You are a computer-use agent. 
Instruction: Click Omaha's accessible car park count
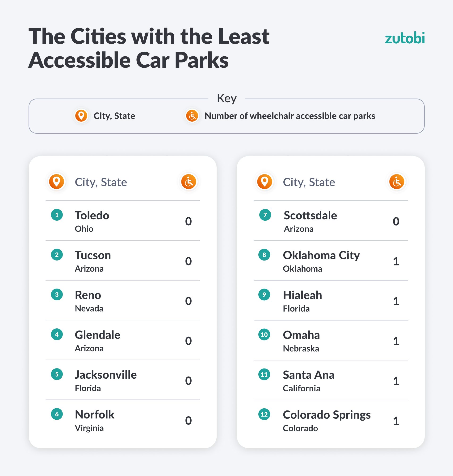pyautogui.click(x=396, y=341)
